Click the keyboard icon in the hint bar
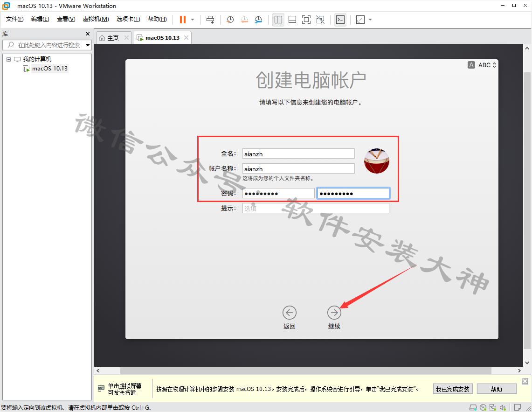This screenshot has height=412, width=532. coord(101,389)
